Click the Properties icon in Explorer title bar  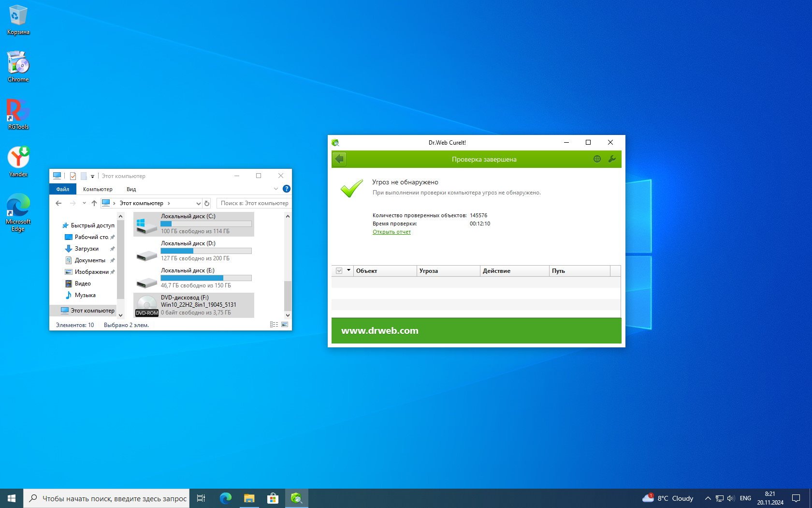point(73,176)
